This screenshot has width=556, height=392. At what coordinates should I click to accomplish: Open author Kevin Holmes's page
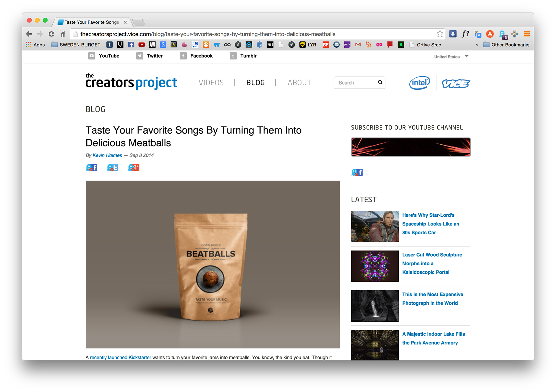tap(107, 155)
